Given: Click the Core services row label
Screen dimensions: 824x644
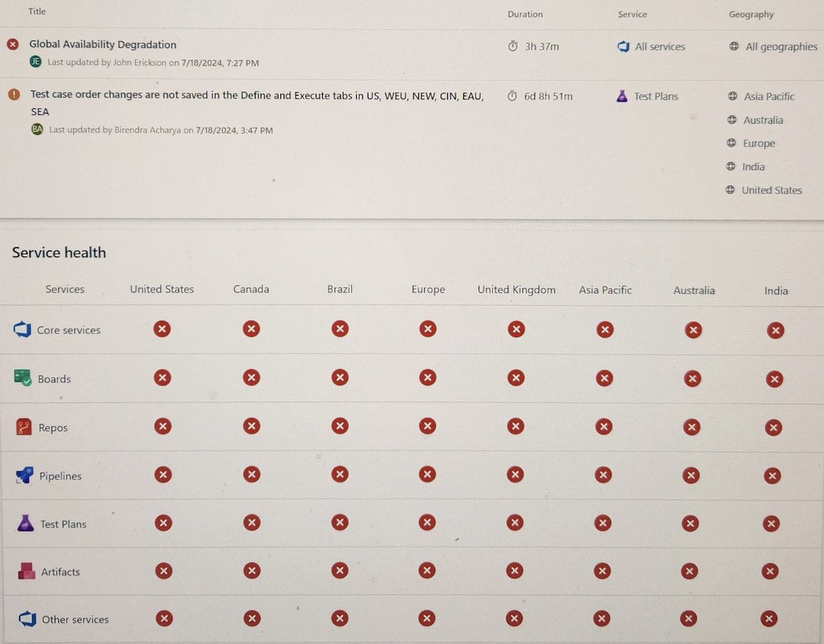Looking at the screenshot, I should point(69,330).
